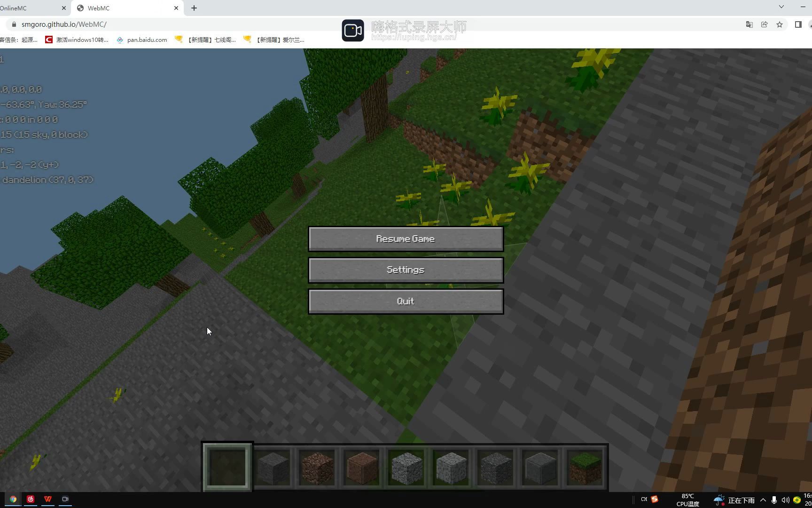Open the browser tab search dropdown

pos(781,8)
